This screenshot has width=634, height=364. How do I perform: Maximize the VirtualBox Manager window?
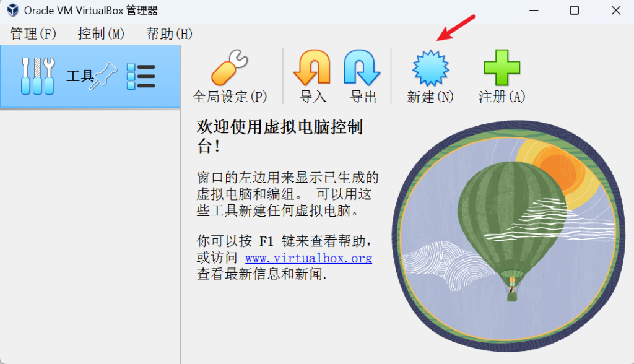(574, 11)
